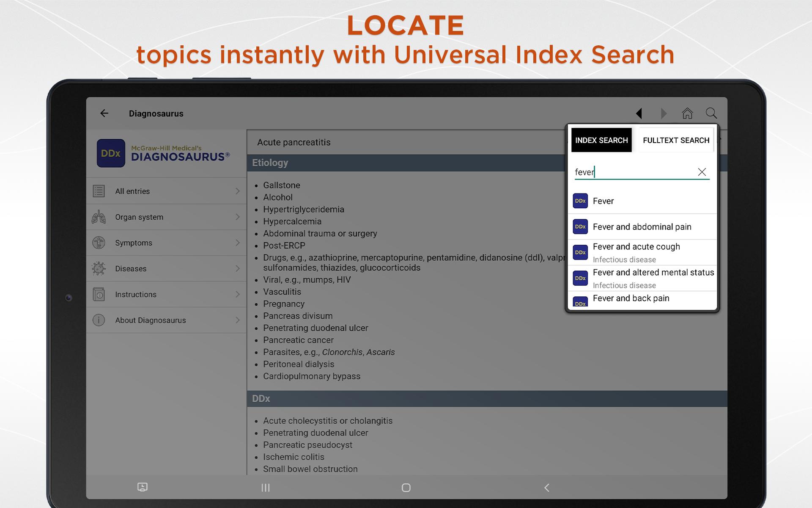Screen dimensions: 812x508
Task: Tap the magnifying glass search icon
Action: pyautogui.click(x=711, y=113)
